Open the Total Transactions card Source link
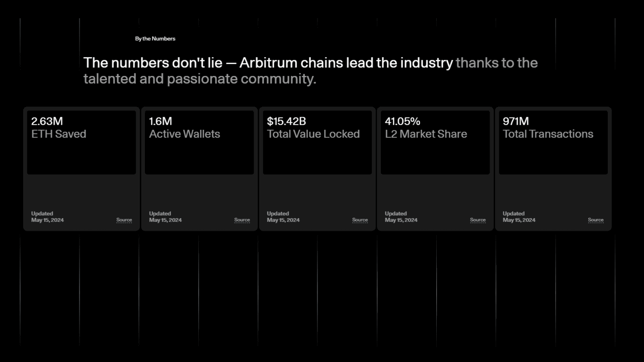644x362 pixels. click(x=596, y=220)
